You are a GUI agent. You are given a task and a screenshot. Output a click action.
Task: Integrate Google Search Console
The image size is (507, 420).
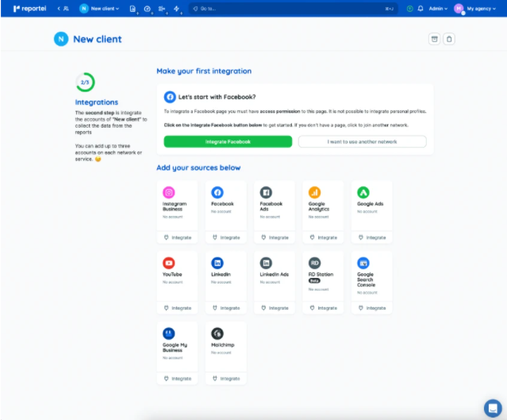[372, 308]
